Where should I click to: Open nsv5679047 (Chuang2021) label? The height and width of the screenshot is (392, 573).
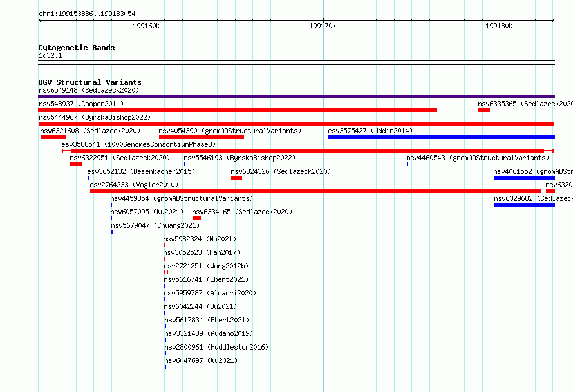[155, 225]
